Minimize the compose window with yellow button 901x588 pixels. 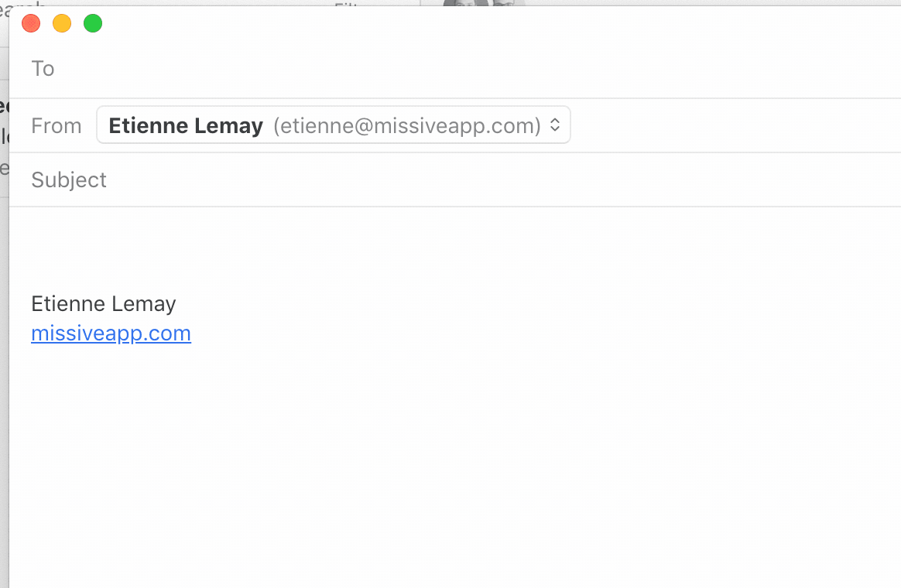[62, 23]
